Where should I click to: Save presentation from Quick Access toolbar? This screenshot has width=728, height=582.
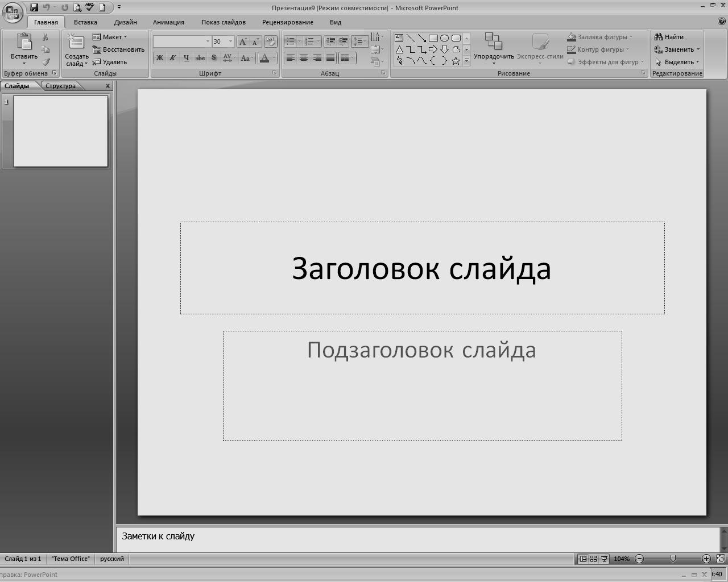pos(34,7)
